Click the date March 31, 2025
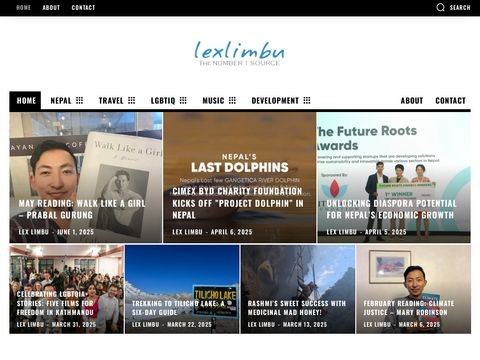The image size is (480, 360). click(x=74, y=324)
